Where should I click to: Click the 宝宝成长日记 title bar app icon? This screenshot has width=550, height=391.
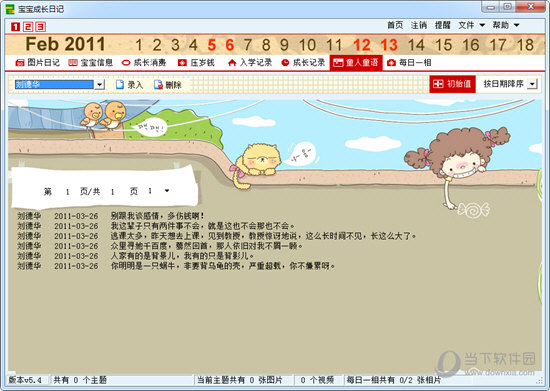10,9
